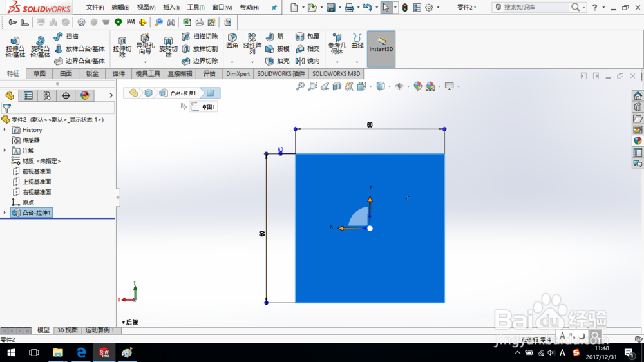Click the 草图1 breadcrumb item
The image size is (644, 362).
[x=204, y=107]
